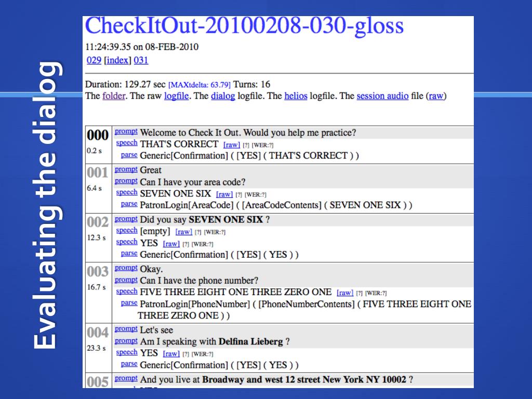Click parse link in turn 002

click(129, 254)
